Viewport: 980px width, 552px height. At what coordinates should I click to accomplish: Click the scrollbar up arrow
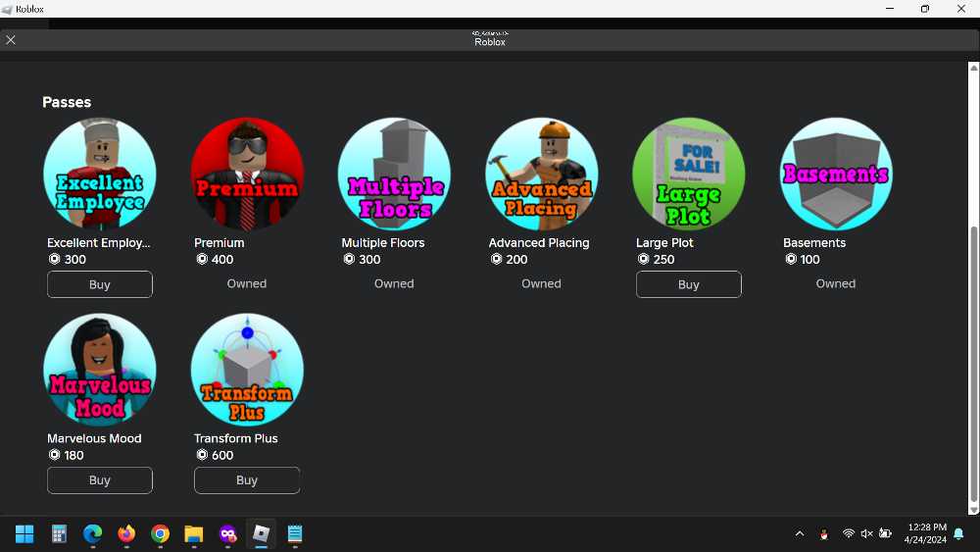point(973,68)
